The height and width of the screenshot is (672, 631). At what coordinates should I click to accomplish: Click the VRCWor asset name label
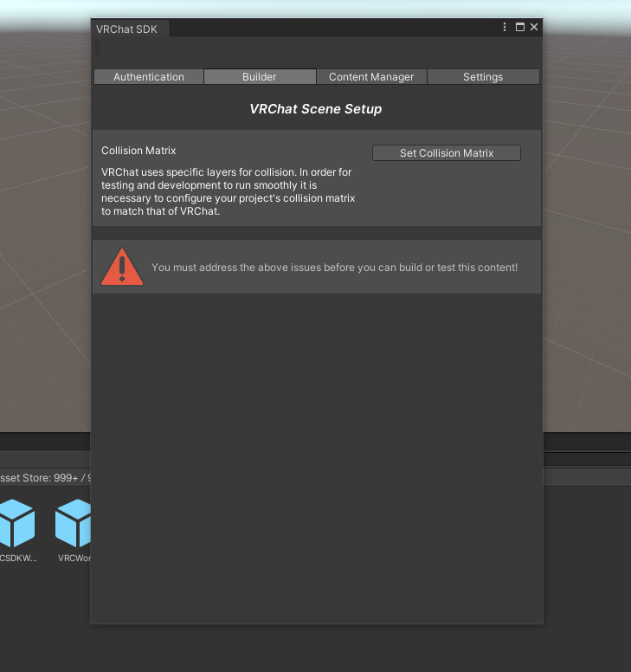coord(74,558)
